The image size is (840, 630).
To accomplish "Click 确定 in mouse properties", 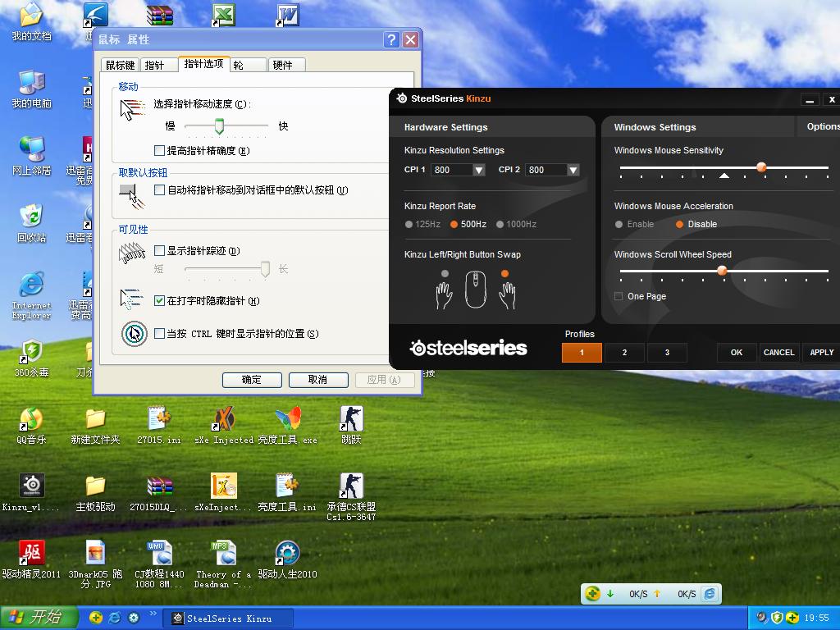I will (x=252, y=380).
